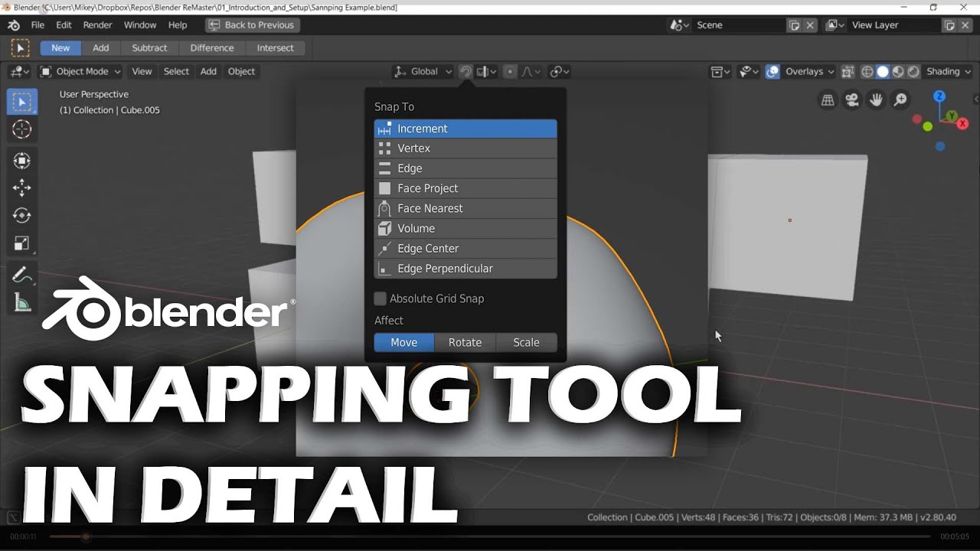Add a new View Layer icon

950,25
